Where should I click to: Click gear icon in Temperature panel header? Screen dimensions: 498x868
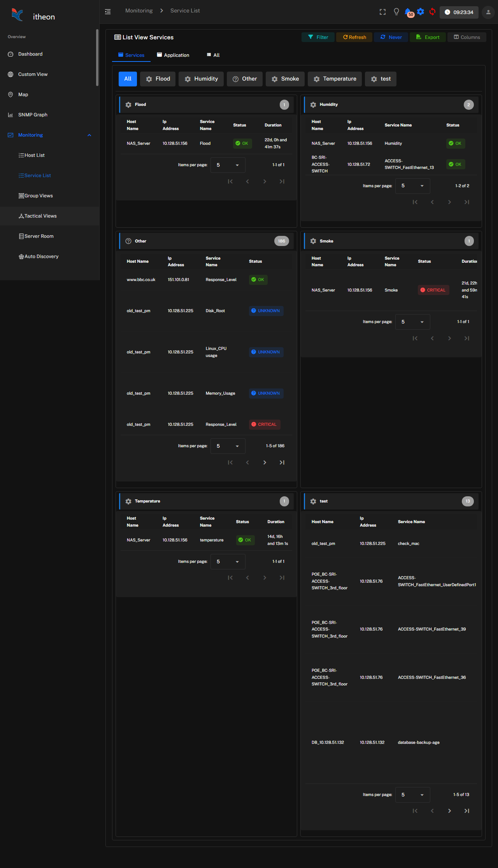tap(128, 501)
